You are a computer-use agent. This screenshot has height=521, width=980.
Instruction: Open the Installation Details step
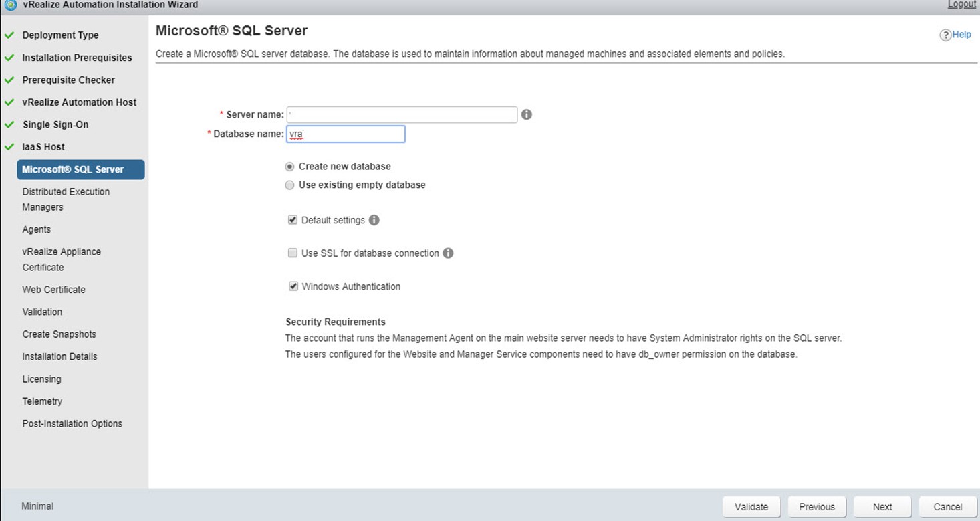coord(59,356)
